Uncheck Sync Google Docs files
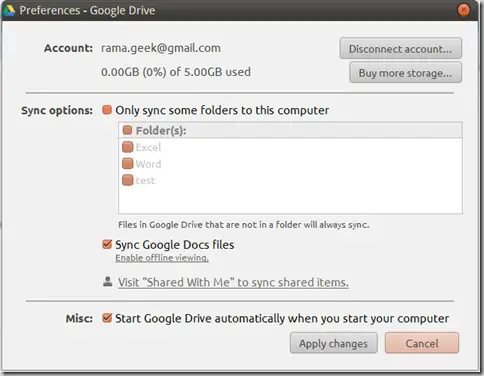This screenshot has width=484, height=376. click(107, 244)
